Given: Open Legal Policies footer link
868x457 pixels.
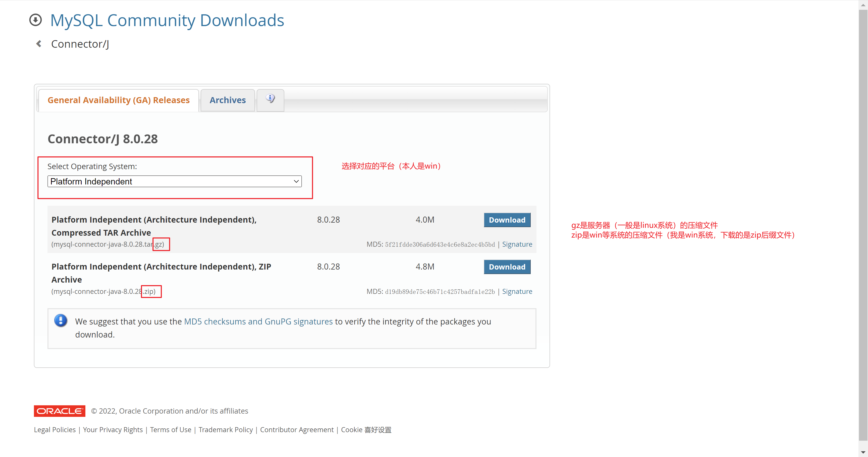Looking at the screenshot, I should coord(55,430).
